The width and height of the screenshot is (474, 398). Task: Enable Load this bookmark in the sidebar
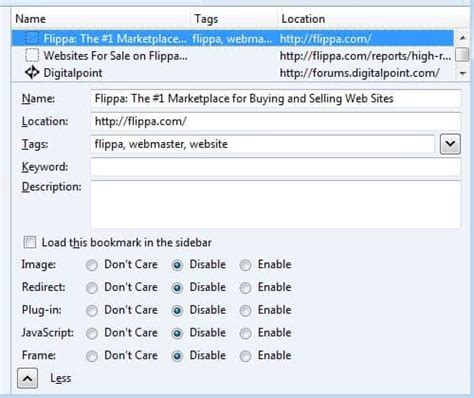point(30,242)
